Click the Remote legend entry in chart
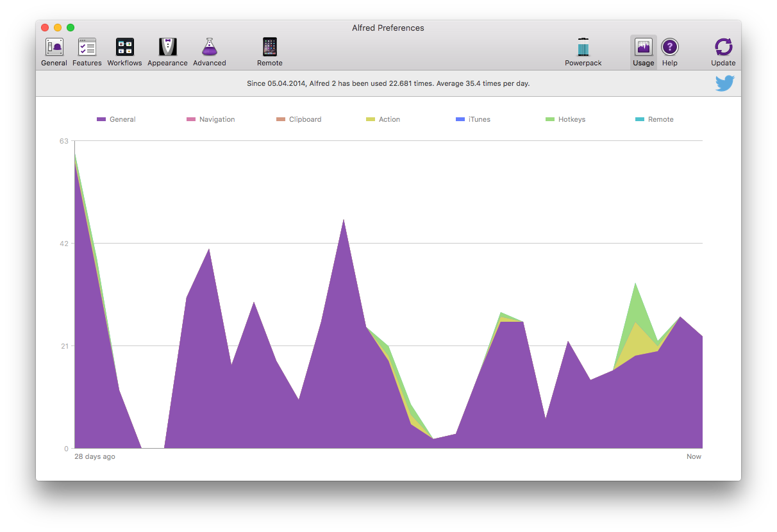This screenshot has width=777, height=532. tap(660, 120)
